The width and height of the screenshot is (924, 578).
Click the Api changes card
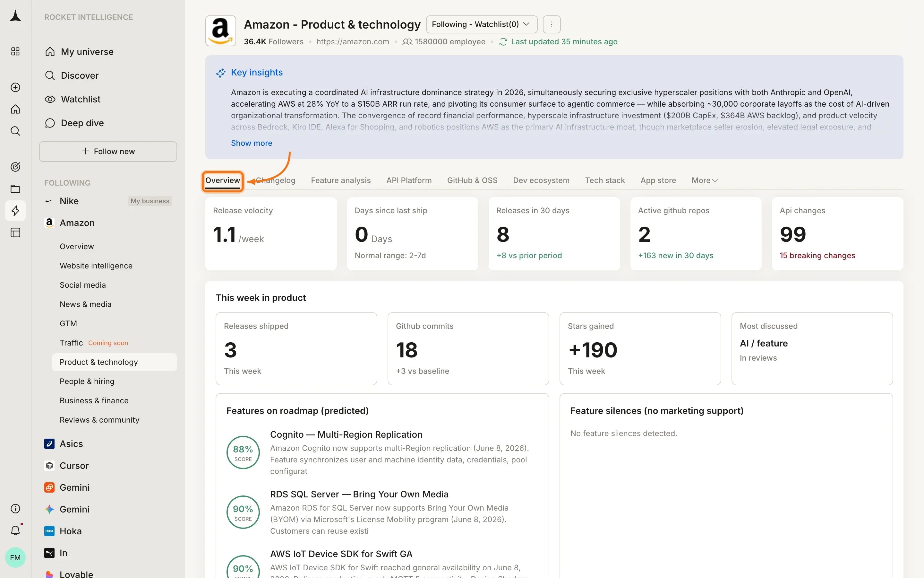(x=837, y=233)
